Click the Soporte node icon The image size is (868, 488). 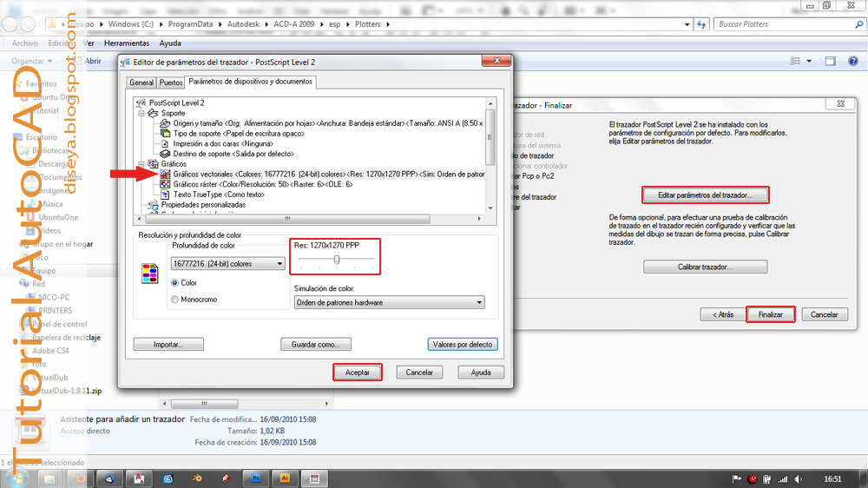[153, 113]
